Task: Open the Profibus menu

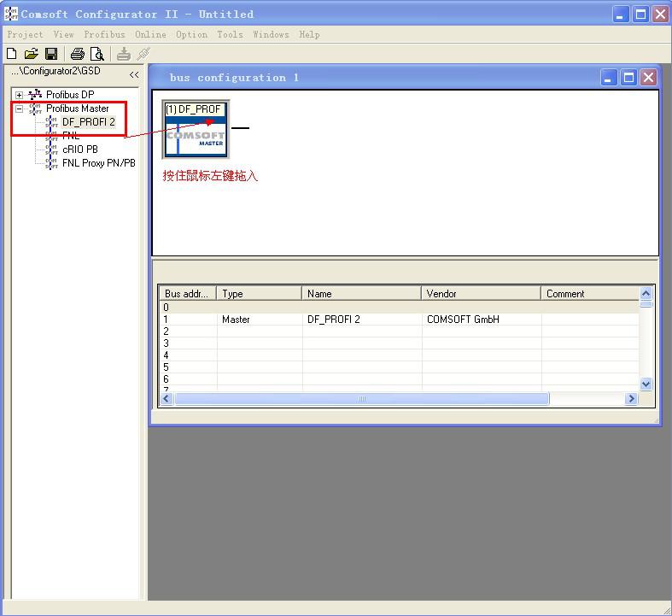Action: point(104,34)
